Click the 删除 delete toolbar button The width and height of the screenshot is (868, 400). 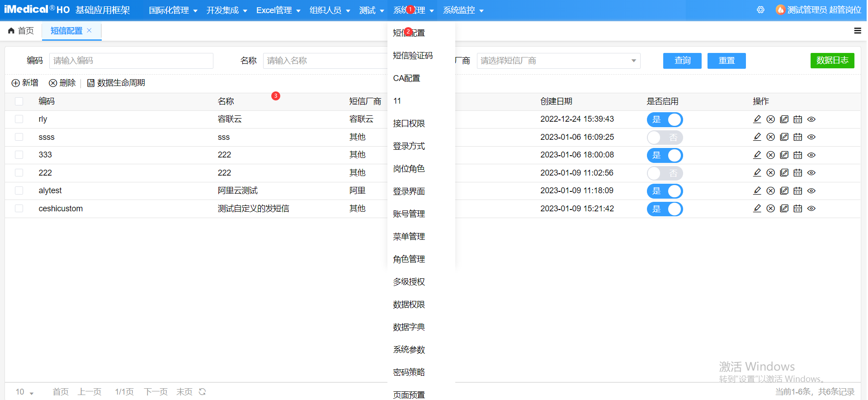[62, 83]
